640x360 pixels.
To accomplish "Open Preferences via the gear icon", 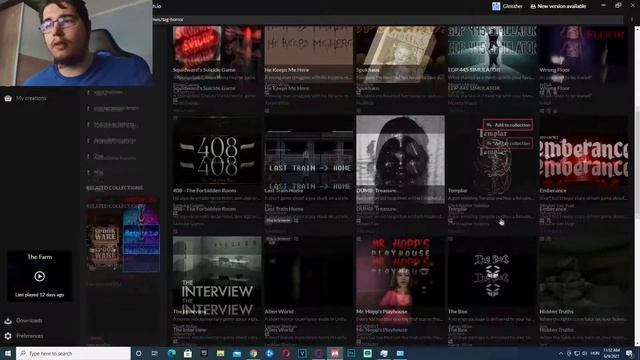I will tap(8, 336).
